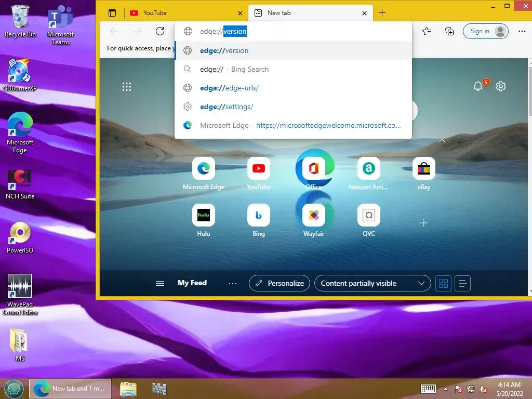Screen dimensions: 532x399
Task: Open on-screen keyboard tray icon
Action: pos(428,389)
